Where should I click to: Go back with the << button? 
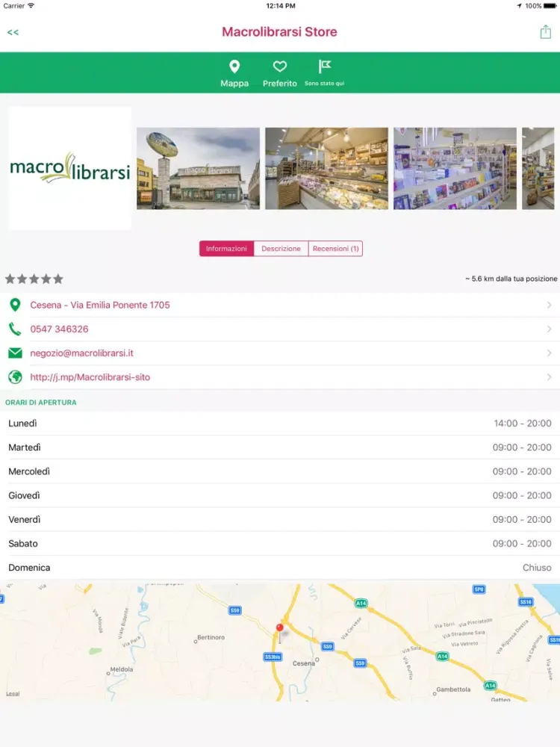[13, 32]
